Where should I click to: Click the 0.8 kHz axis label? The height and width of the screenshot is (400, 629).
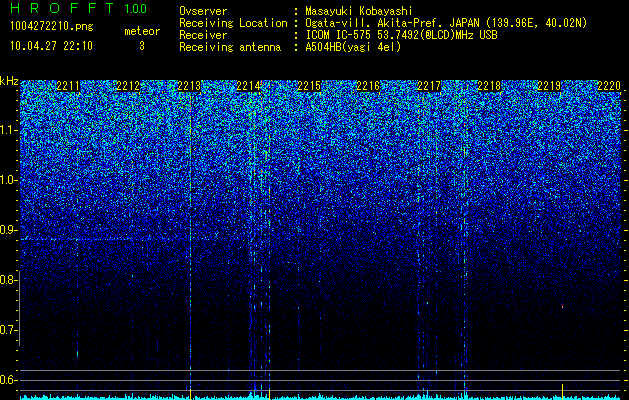pos(9,280)
